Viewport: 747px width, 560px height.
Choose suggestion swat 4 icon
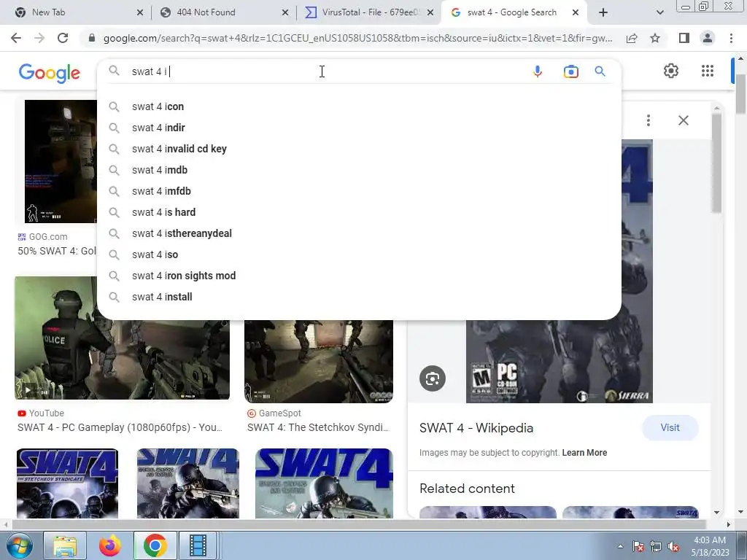tap(359, 106)
